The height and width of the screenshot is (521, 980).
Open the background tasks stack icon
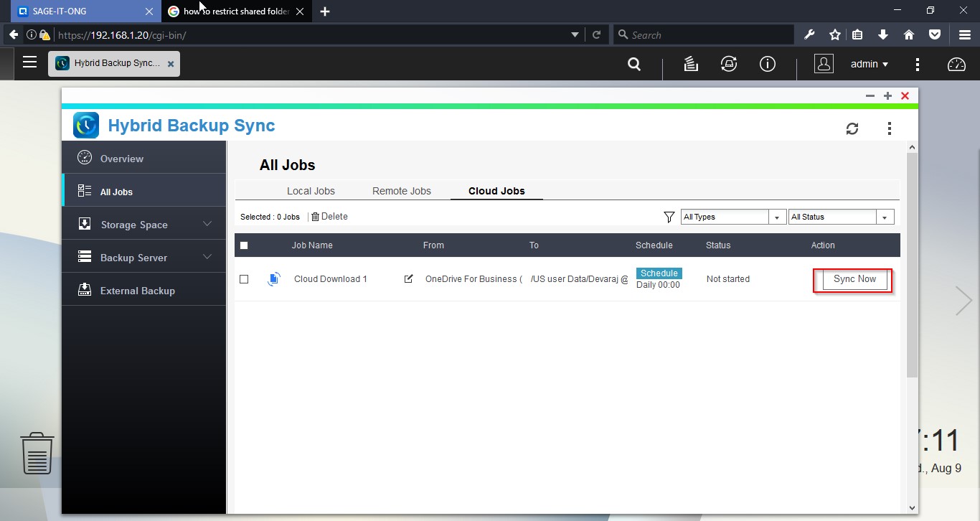tap(690, 65)
